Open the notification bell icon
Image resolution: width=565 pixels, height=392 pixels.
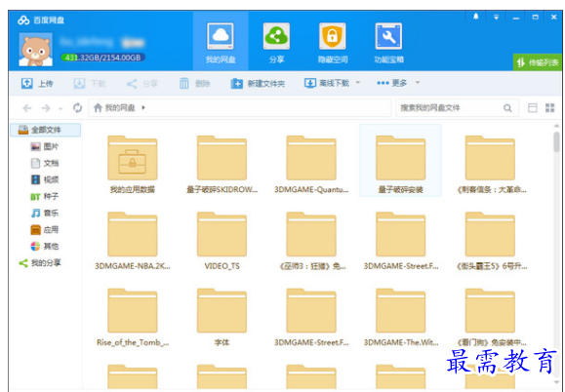475,17
